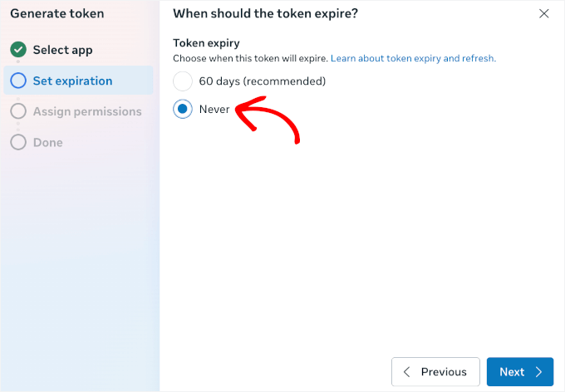The height and width of the screenshot is (392, 565).
Task: Choose the Never expiry radio button
Action: (183, 109)
